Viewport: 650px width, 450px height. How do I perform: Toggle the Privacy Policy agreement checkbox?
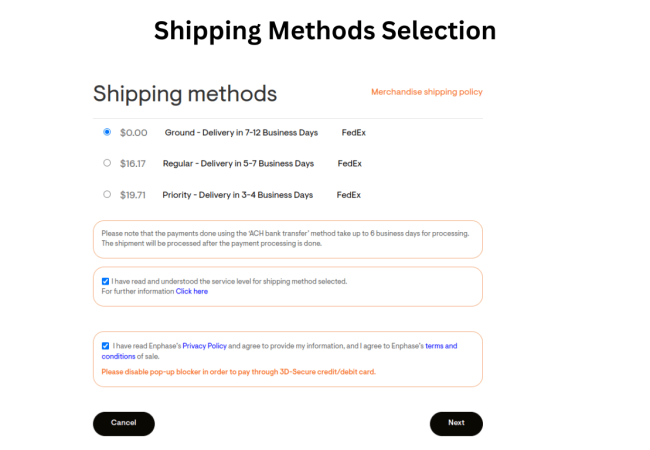click(105, 346)
